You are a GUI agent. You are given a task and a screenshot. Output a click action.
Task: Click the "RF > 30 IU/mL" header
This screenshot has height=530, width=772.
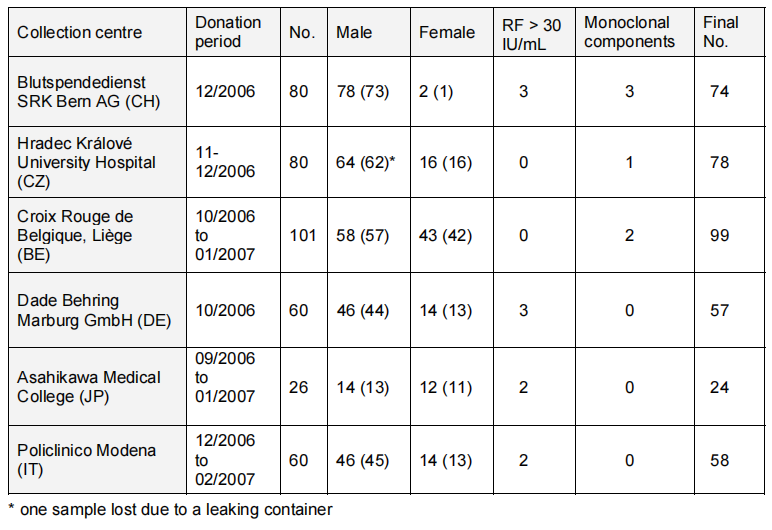tap(526, 32)
